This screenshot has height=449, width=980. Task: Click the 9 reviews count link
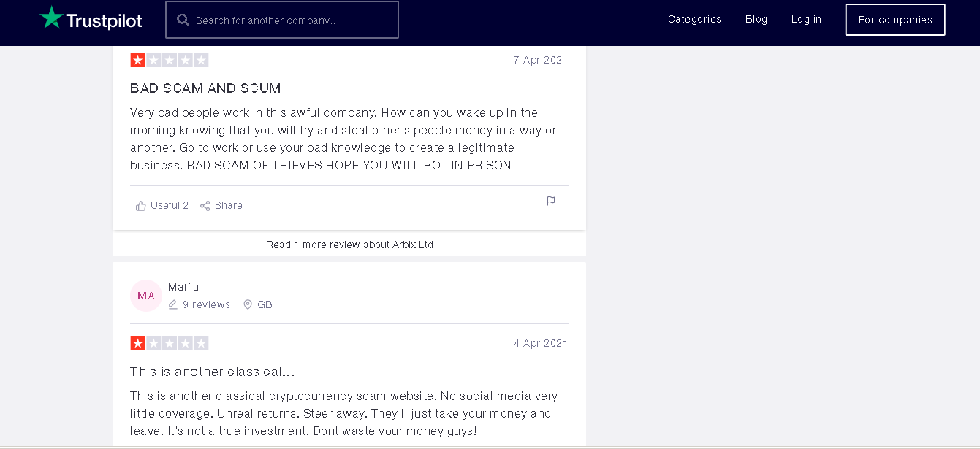click(206, 304)
